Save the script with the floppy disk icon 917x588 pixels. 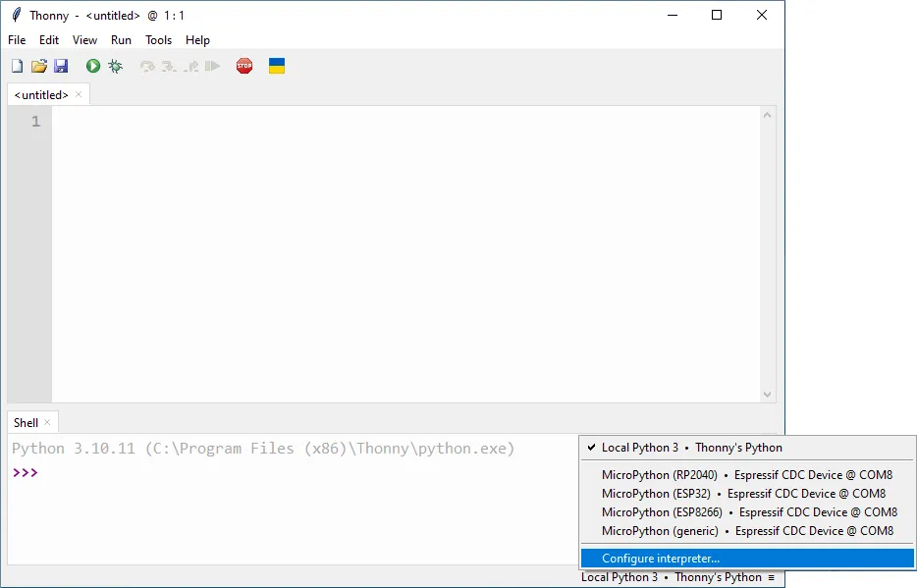[61, 66]
